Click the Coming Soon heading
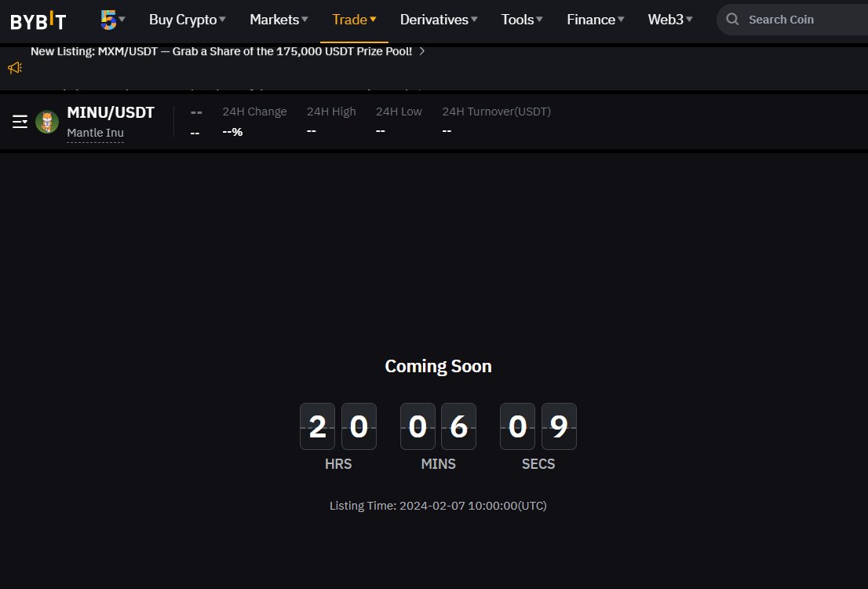 click(439, 366)
